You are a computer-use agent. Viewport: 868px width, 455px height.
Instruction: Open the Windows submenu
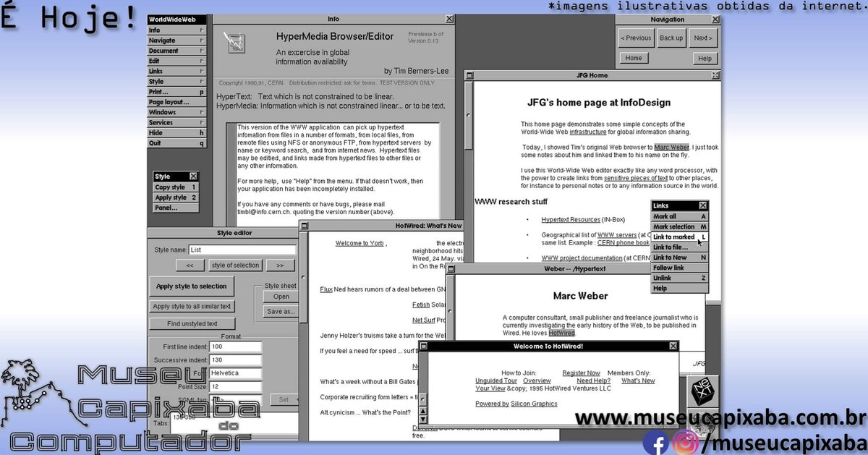pos(176,112)
